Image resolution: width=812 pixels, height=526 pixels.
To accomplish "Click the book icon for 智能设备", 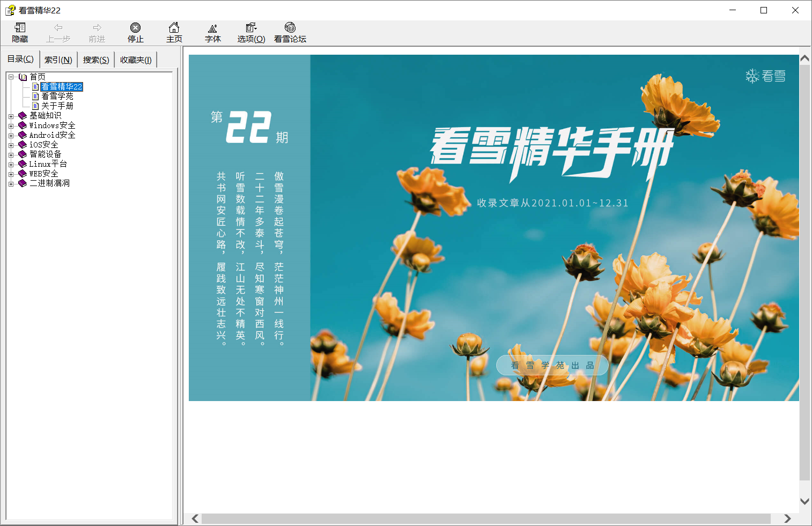I will [x=23, y=154].
